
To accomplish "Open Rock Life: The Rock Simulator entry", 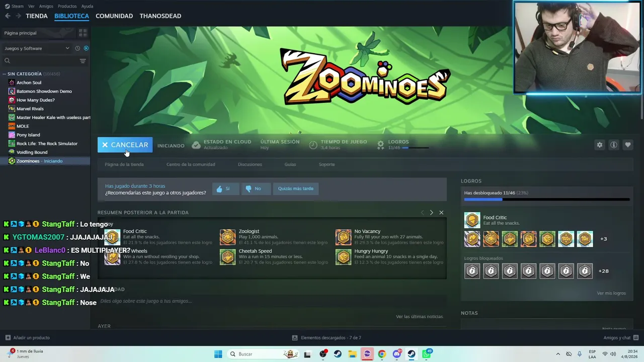I will click(x=45, y=143).
